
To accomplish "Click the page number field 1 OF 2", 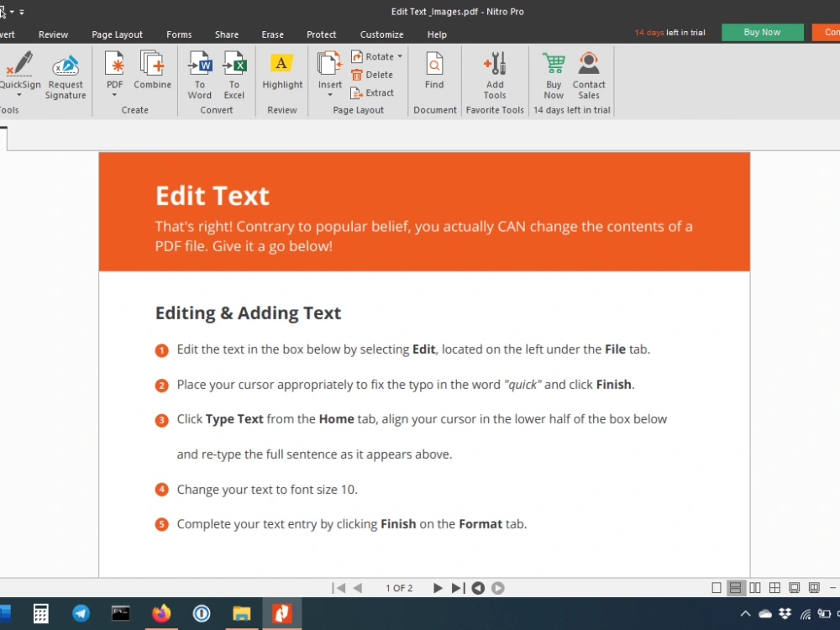I will (399, 588).
